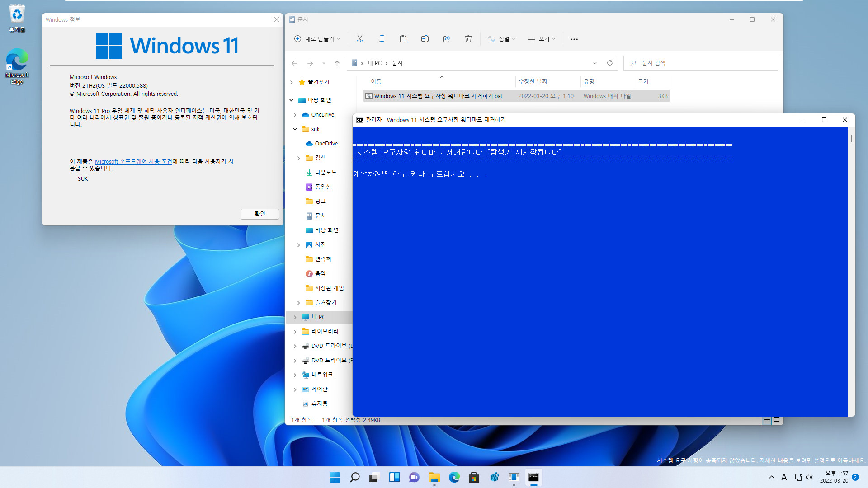
Task: Open Task View on taskbar
Action: 374,477
